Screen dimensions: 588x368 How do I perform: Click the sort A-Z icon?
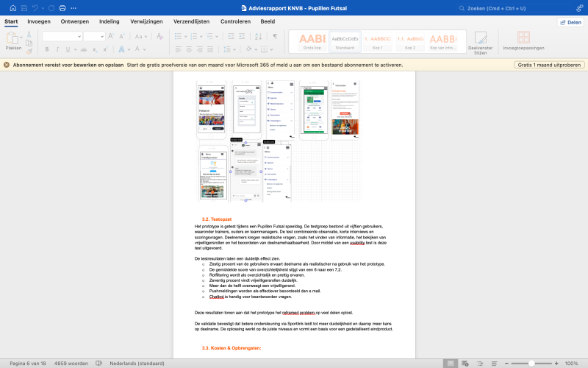[x=258, y=35]
